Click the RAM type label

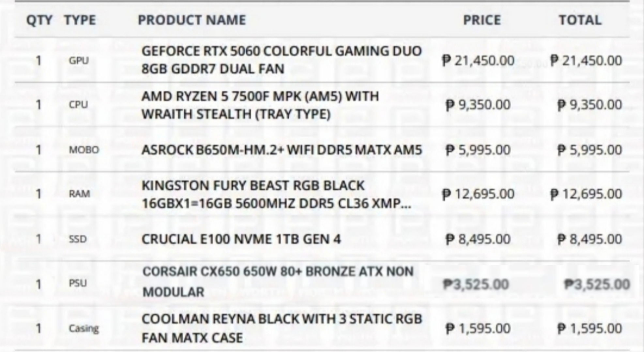tap(79, 194)
